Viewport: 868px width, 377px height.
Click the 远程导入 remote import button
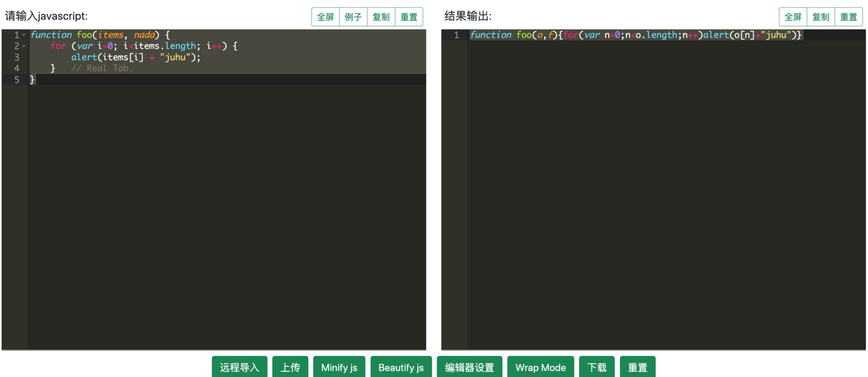[x=239, y=367]
